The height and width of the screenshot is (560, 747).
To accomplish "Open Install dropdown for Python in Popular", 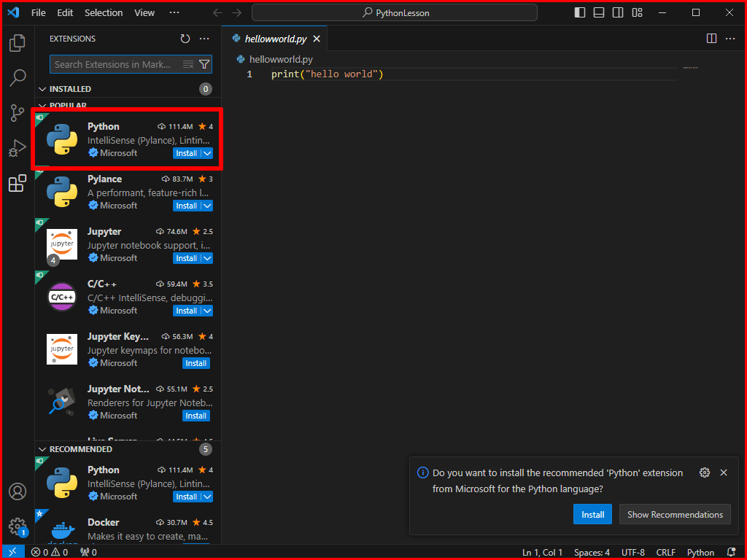I will coord(207,153).
